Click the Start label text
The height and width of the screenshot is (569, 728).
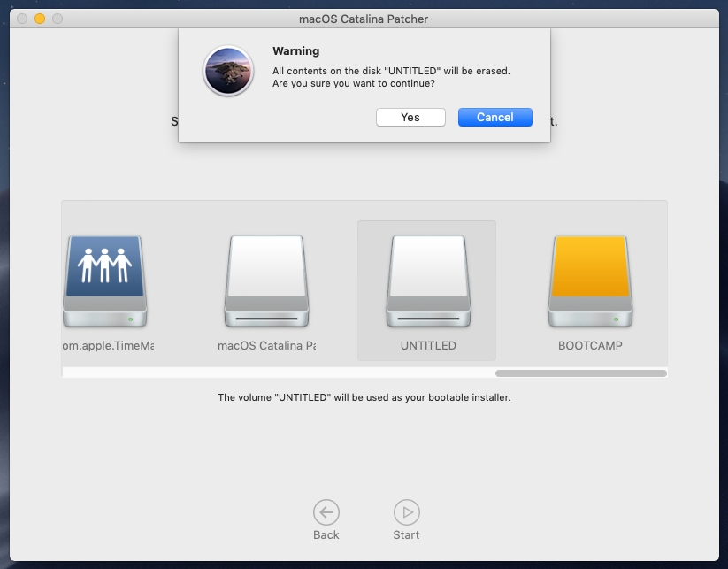coord(406,535)
